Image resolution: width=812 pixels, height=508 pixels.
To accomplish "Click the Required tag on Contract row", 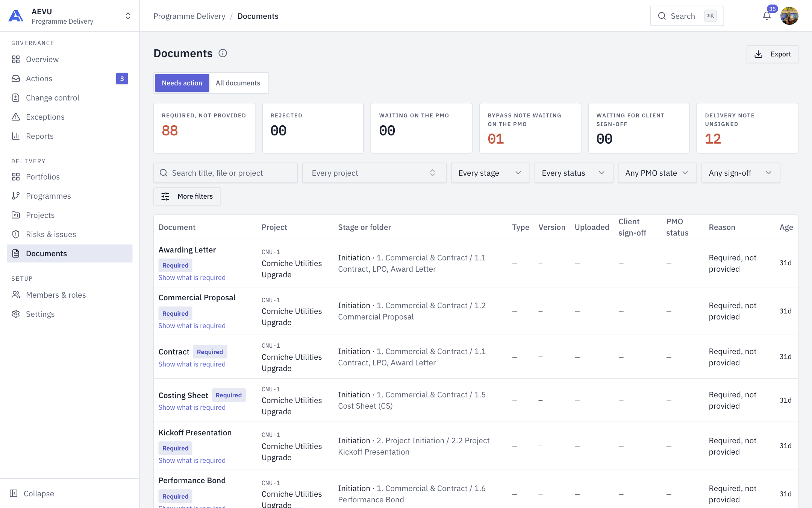I will (210, 352).
